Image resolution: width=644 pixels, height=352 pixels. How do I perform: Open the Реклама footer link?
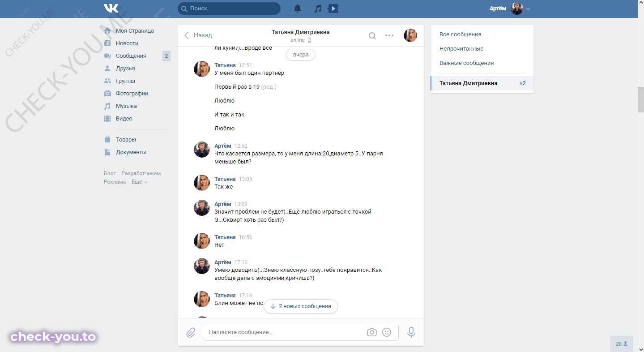point(115,182)
